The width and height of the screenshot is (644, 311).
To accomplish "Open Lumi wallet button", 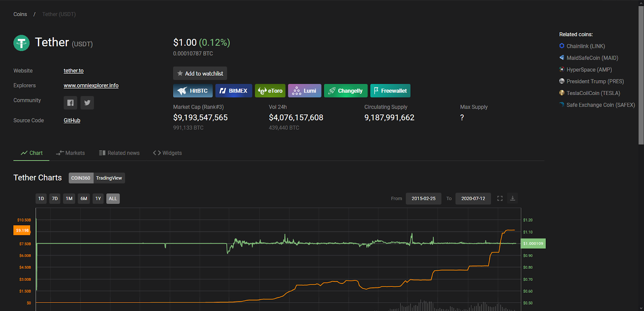I will coord(305,91).
